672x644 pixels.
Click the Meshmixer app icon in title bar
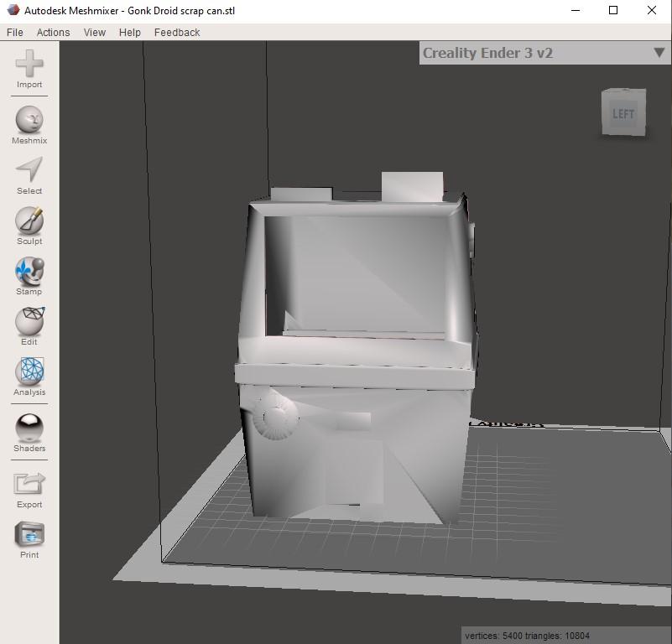[13, 10]
